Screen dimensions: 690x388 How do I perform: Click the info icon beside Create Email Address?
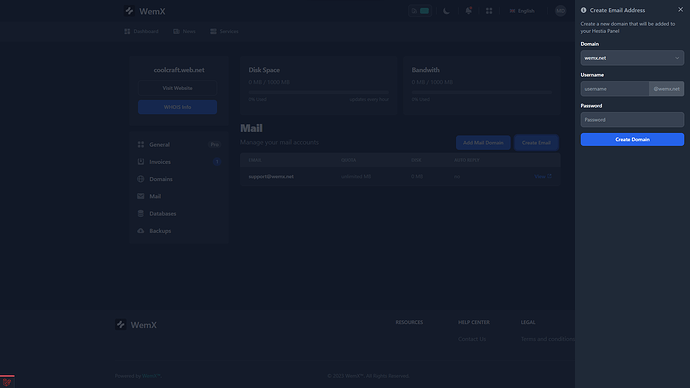click(584, 10)
